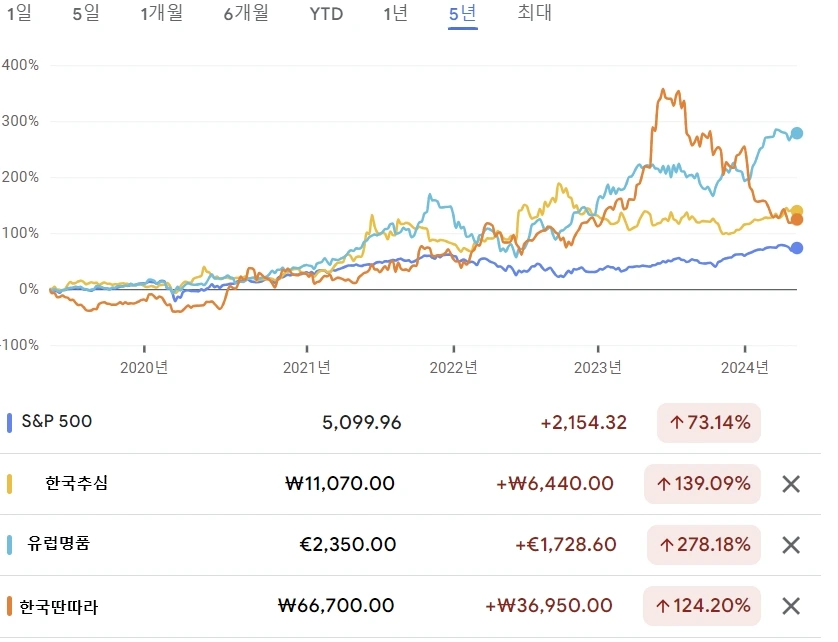The image size is (838, 642).
Task: Switch to the 5일 range tab
Action: click(x=86, y=13)
